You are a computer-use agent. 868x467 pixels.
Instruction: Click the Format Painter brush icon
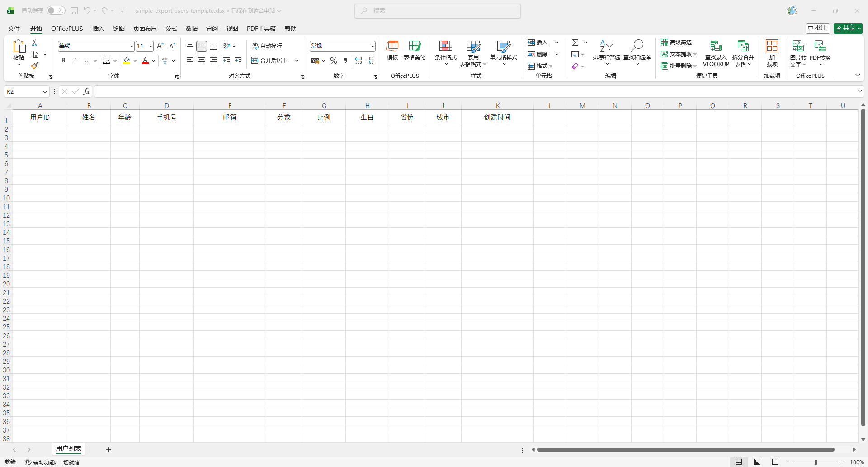click(34, 66)
